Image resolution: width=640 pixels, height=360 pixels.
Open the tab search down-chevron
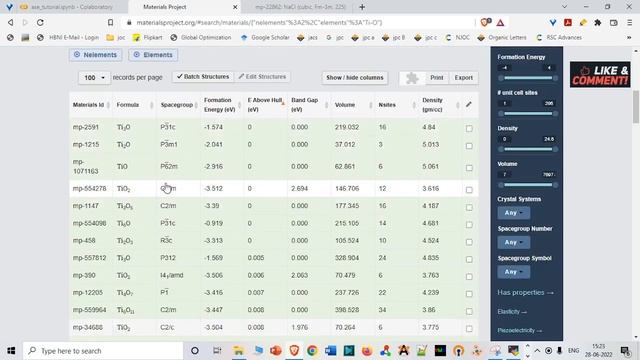coord(564,7)
